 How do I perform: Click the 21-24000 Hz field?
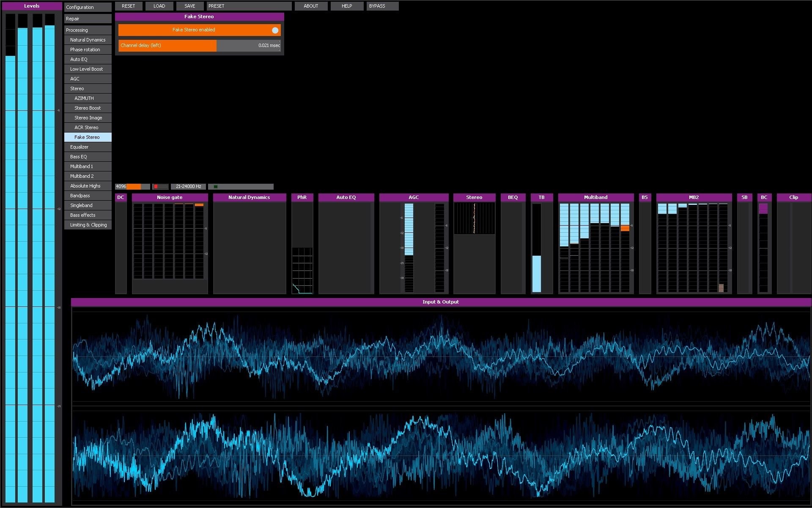click(x=189, y=187)
